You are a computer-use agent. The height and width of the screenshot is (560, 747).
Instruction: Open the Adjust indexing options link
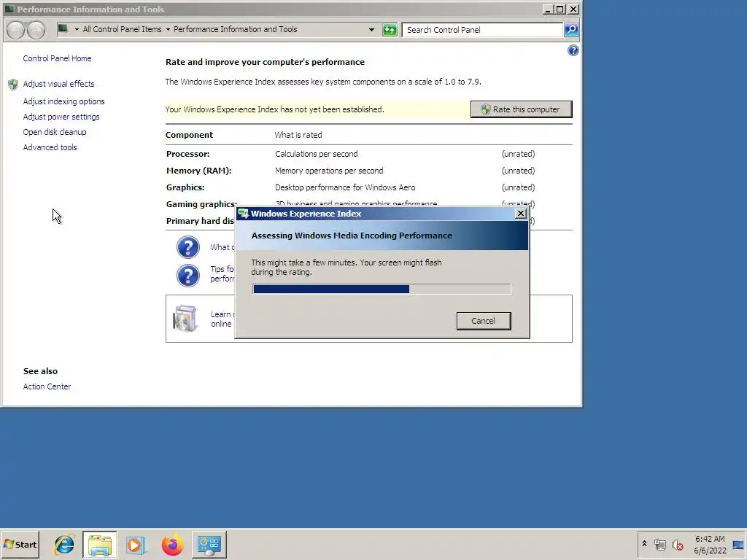(64, 101)
